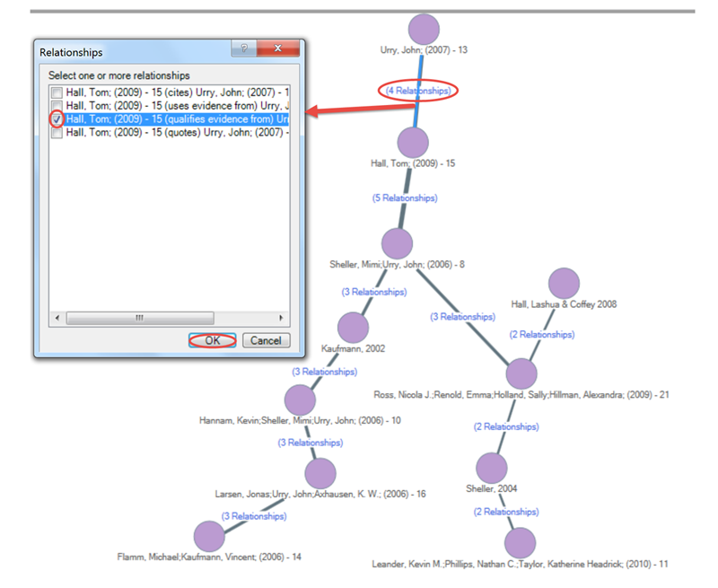Select the Hall, Tom (2009) - 15 node

(413, 143)
